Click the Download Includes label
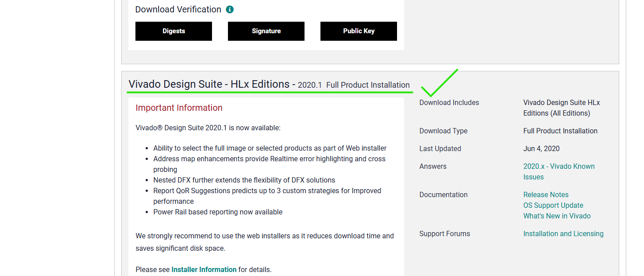The height and width of the screenshot is (276, 644). click(x=449, y=102)
